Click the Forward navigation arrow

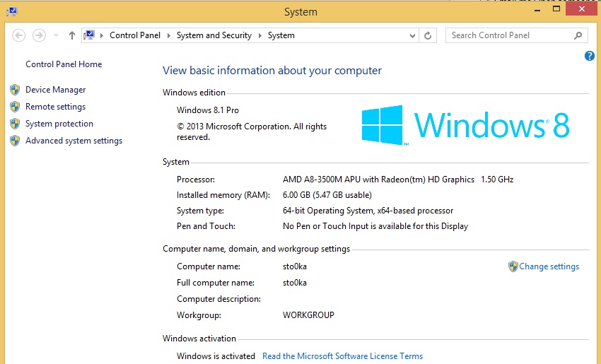(39, 35)
